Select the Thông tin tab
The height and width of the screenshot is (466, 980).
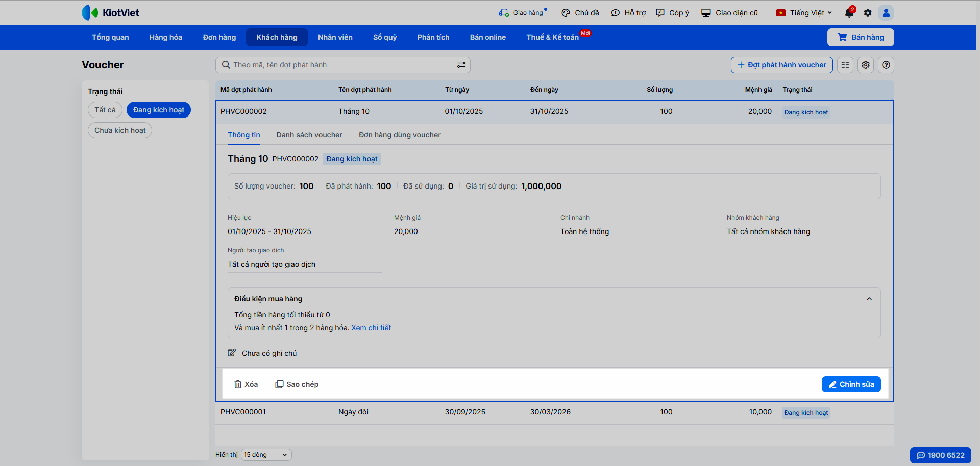pos(244,135)
